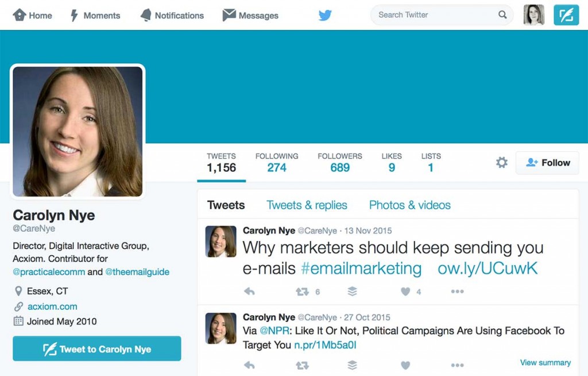Open the 13 Nov 2015 tweet timestamp
Viewport: 588px width, 376px height.
368,231
